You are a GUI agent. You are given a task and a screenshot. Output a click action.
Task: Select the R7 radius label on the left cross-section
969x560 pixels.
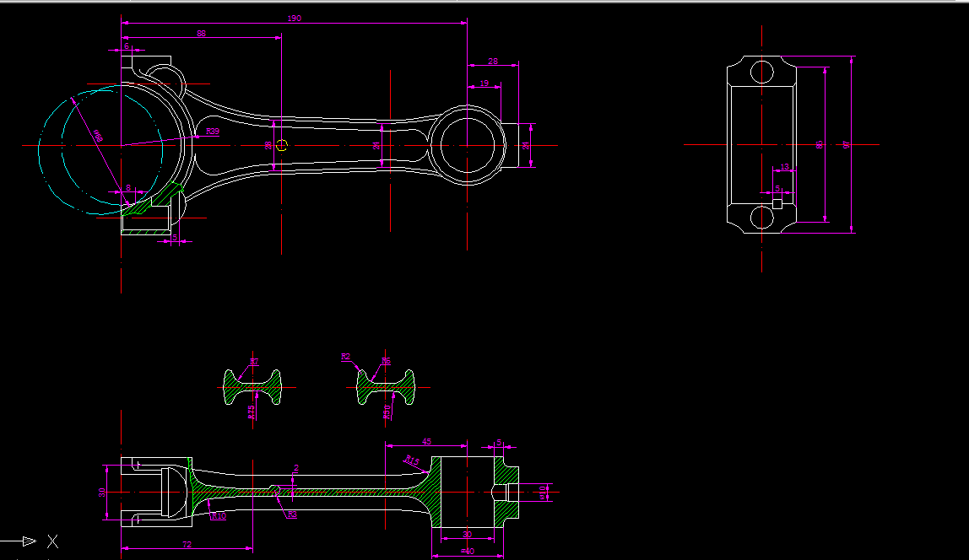click(254, 361)
